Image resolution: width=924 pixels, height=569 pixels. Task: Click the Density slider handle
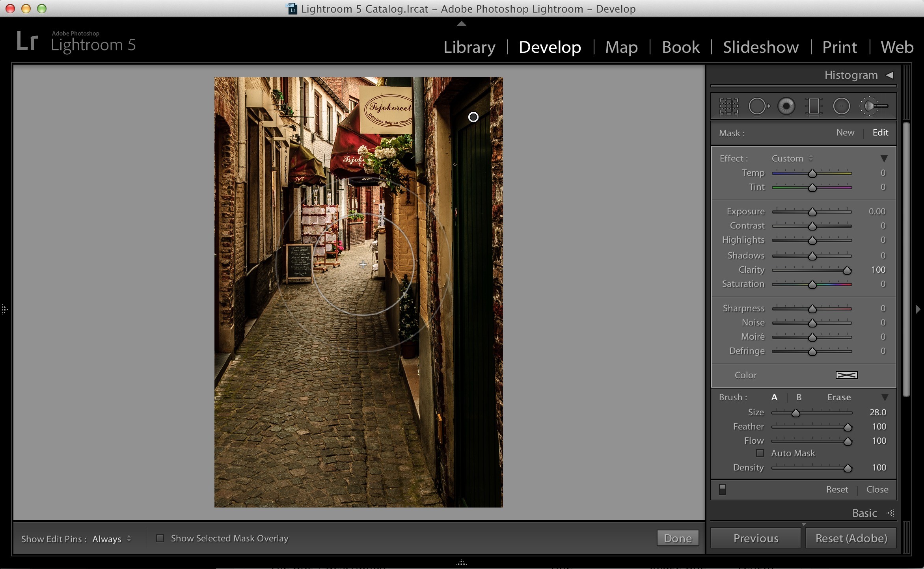[x=848, y=468]
